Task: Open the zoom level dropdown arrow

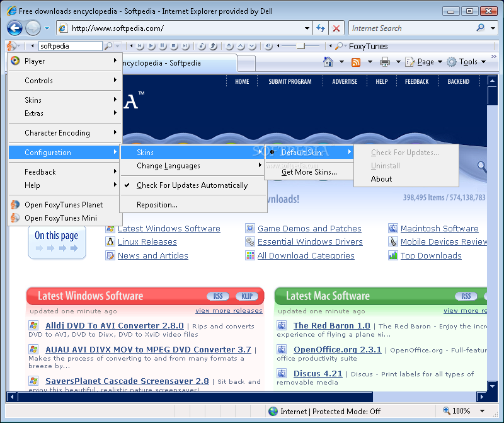Action: point(482,411)
